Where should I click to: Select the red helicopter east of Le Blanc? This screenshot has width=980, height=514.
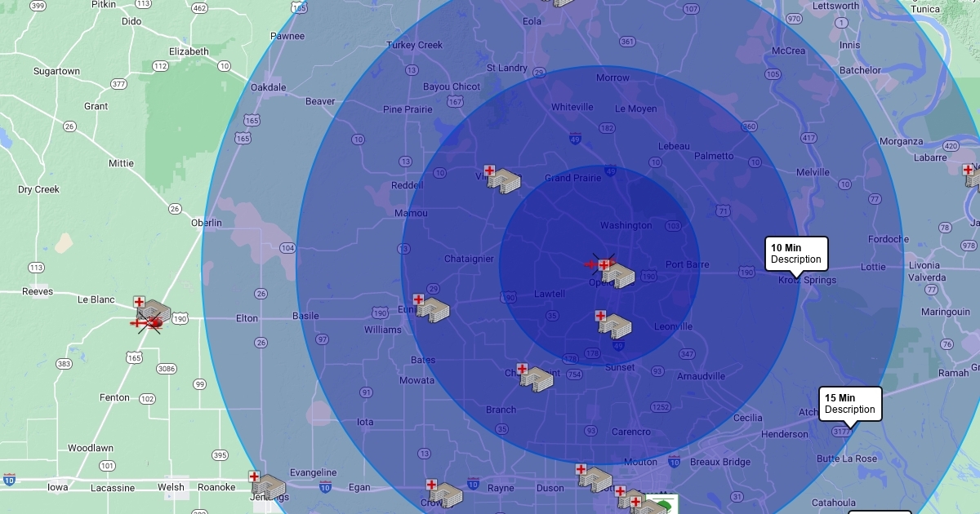(x=146, y=323)
